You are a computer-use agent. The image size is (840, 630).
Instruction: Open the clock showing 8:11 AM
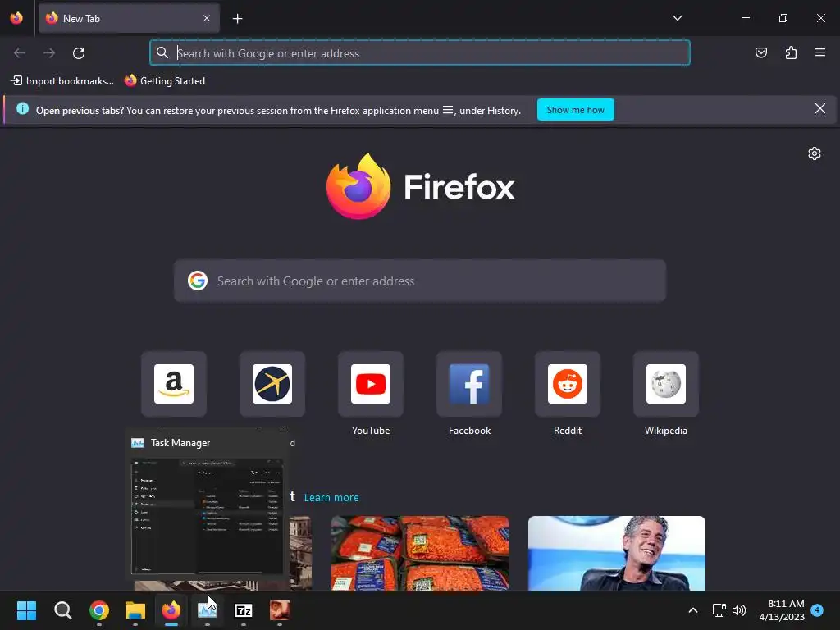782,610
